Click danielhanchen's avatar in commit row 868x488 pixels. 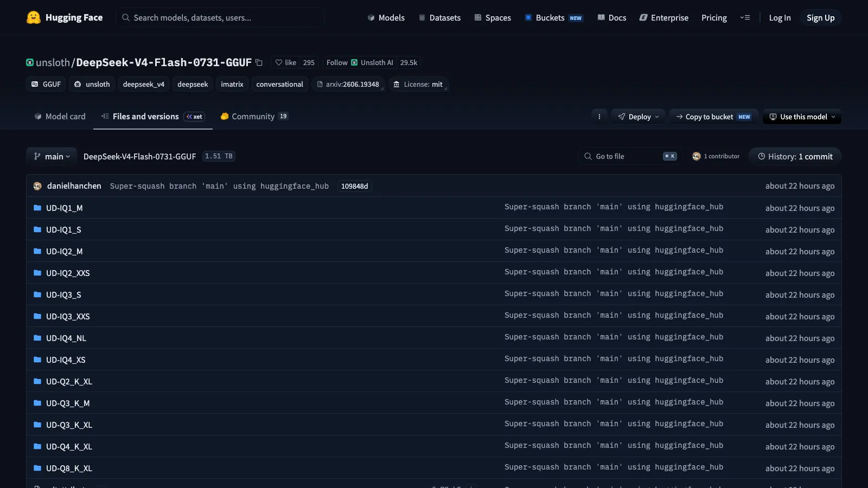tap(37, 186)
